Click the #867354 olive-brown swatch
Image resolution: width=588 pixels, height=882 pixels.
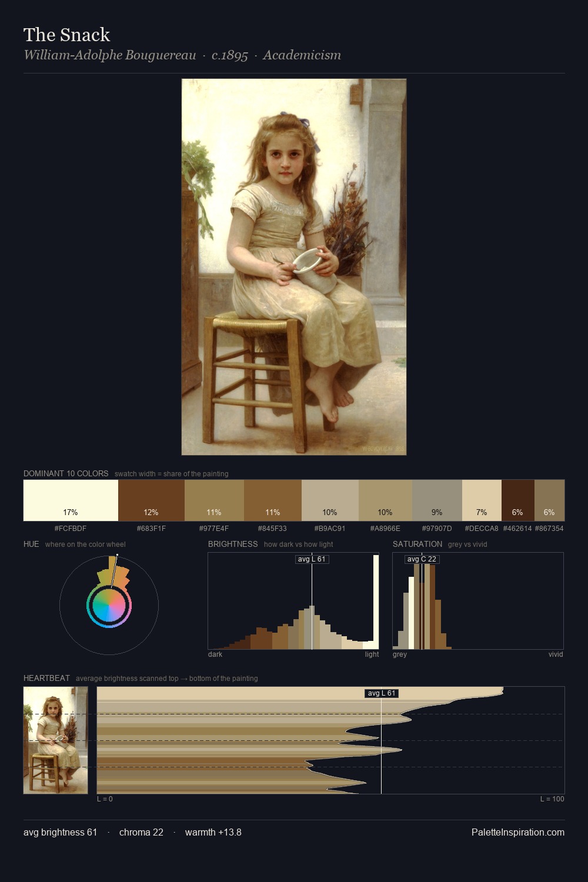pyautogui.click(x=549, y=500)
